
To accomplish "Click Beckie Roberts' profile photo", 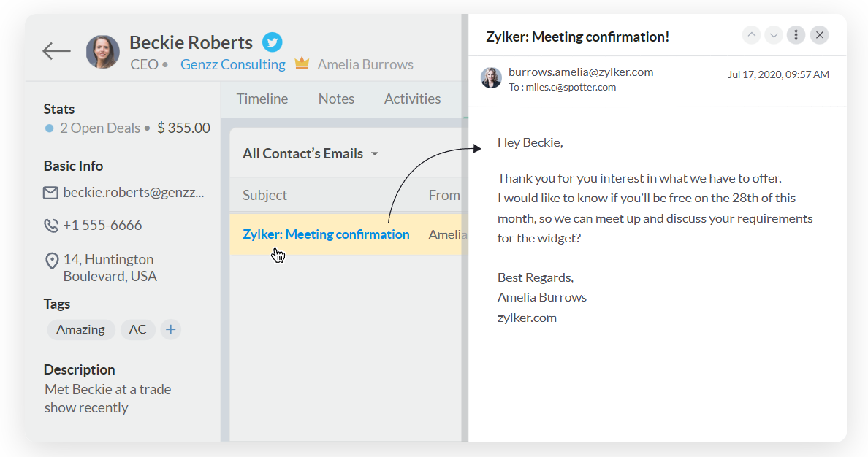I will click(x=103, y=52).
